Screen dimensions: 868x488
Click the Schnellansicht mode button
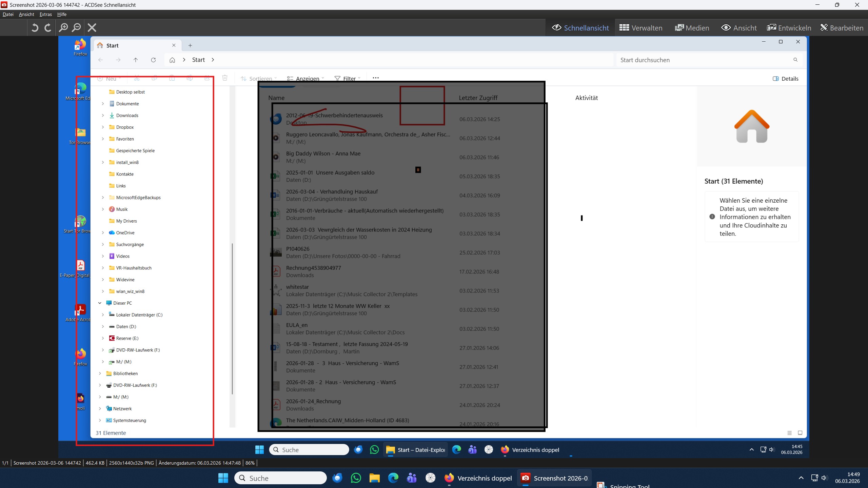pos(580,28)
